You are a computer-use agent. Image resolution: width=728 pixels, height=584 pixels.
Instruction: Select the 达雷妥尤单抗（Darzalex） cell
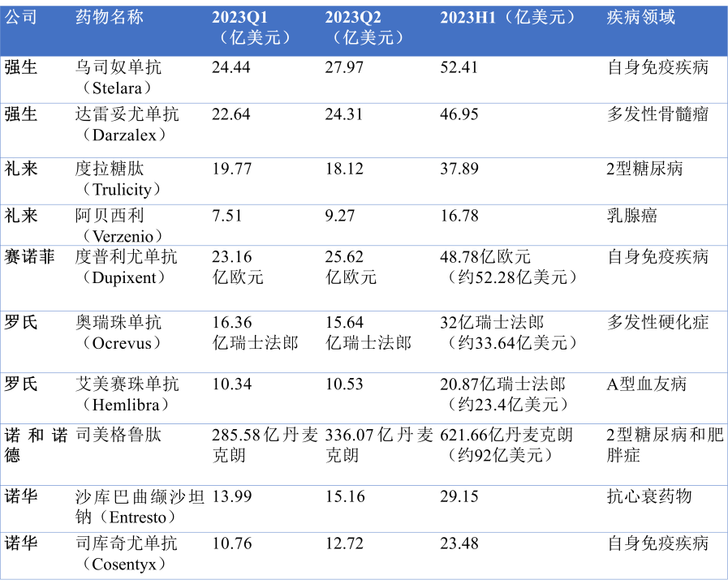127,124
